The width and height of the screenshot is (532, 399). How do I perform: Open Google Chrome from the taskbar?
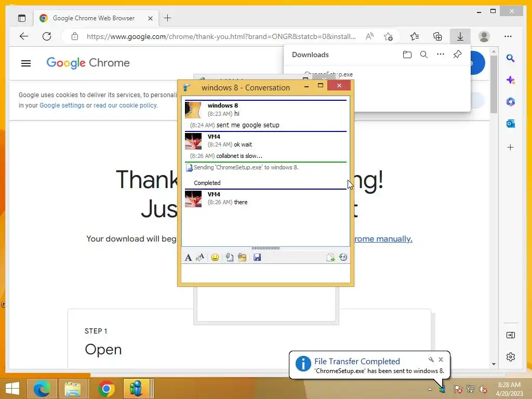point(106,389)
